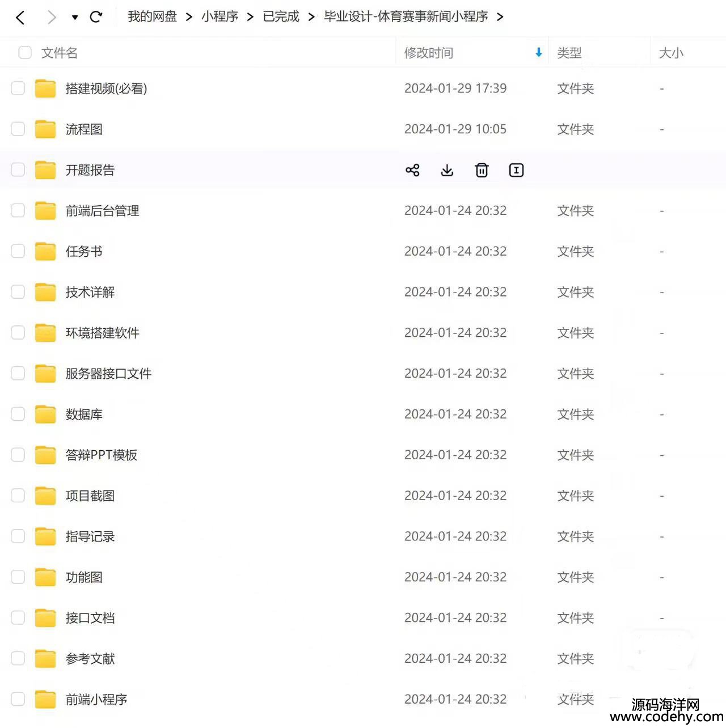Click the 搭建视频(必看) folder icon
The width and height of the screenshot is (726, 728).
point(45,88)
